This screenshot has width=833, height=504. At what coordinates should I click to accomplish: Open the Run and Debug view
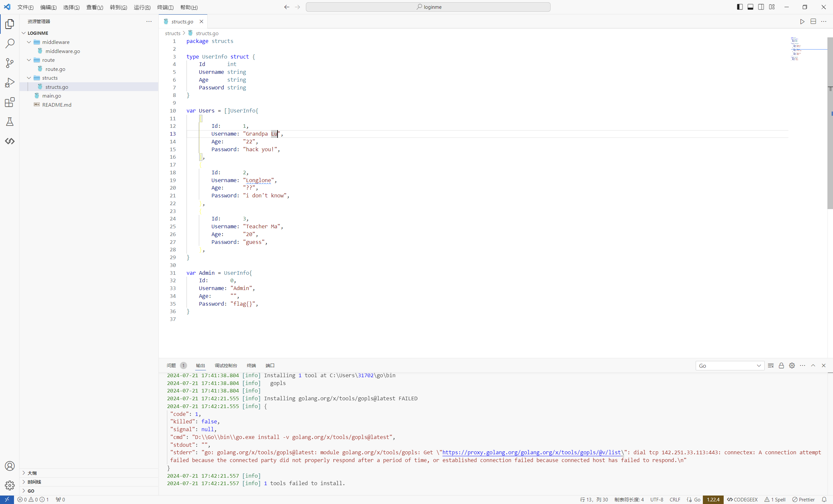[x=10, y=83]
